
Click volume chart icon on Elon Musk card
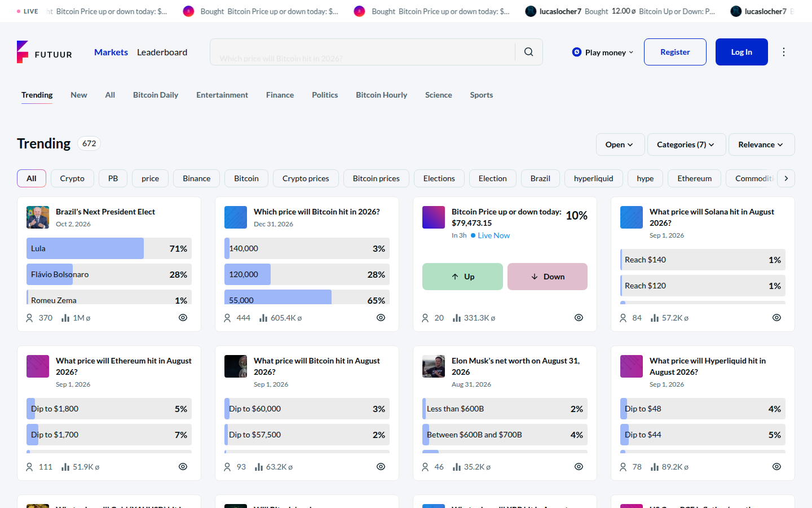[x=457, y=467]
